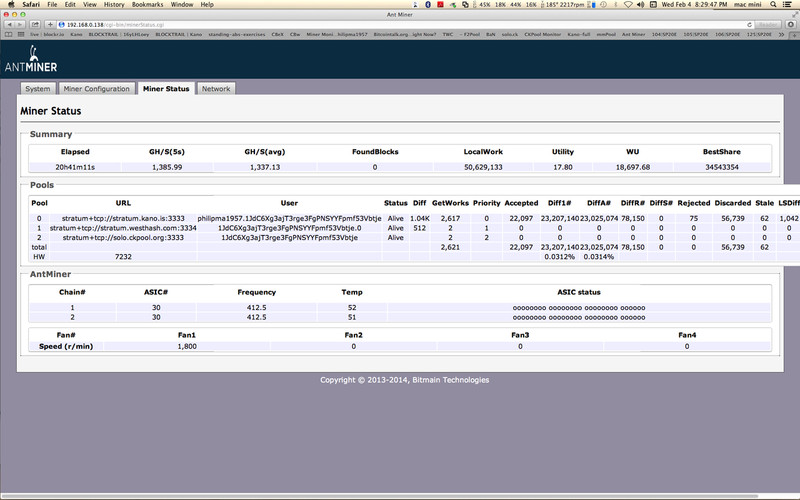Open the 'F2Pool' bookmark
Image resolution: width=800 pixels, height=500 pixels.
click(x=469, y=34)
